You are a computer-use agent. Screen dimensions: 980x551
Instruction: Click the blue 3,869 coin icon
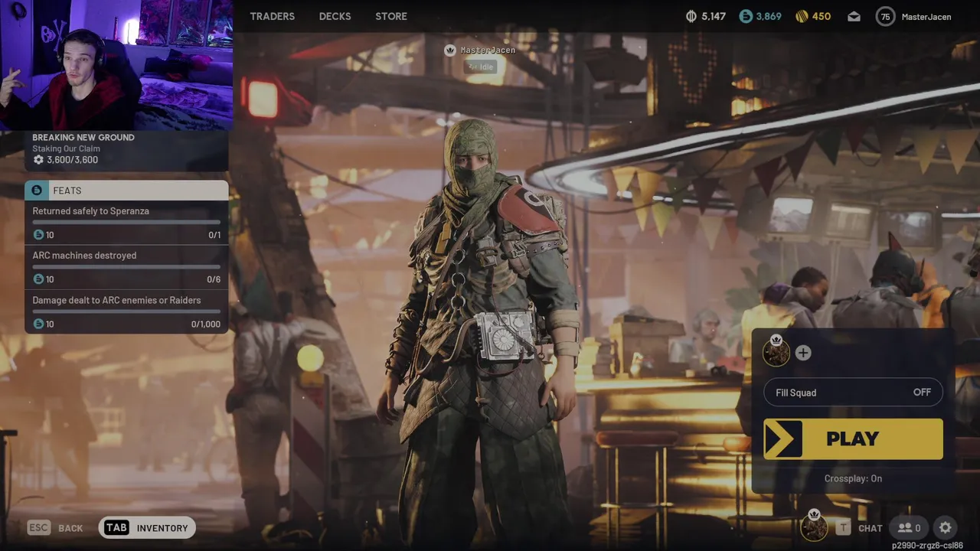click(x=746, y=16)
